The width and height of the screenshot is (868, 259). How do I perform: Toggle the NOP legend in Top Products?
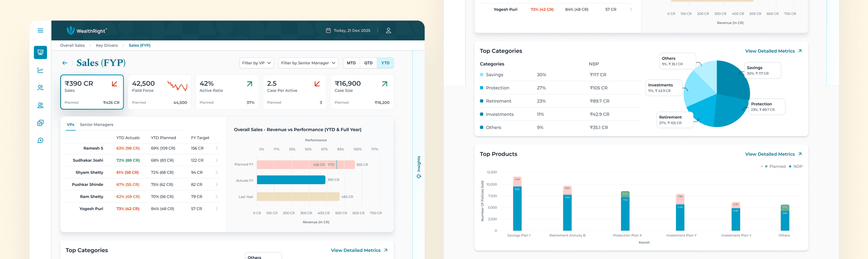pyautogui.click(x=796, y=166)
